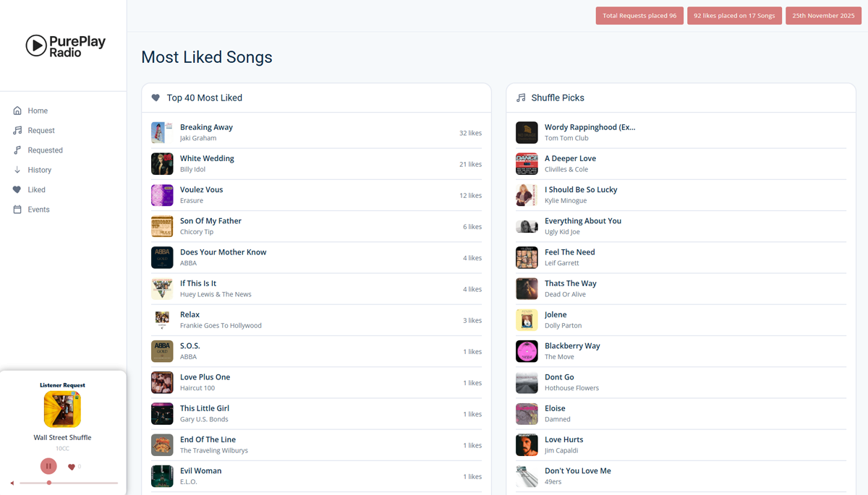Screen dimensions: 868x495
Task: Pause the currently playing song
Action: (x=48, y=466)
